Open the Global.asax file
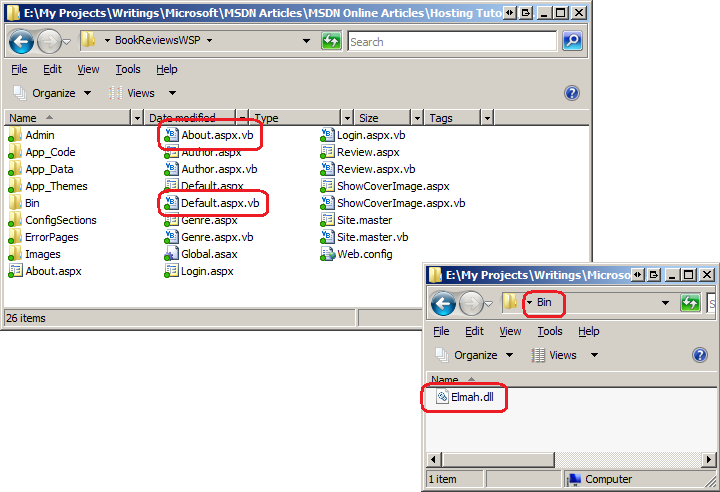Screen dimensions: 720x492 pyautogui.click(x=207, y=254)
